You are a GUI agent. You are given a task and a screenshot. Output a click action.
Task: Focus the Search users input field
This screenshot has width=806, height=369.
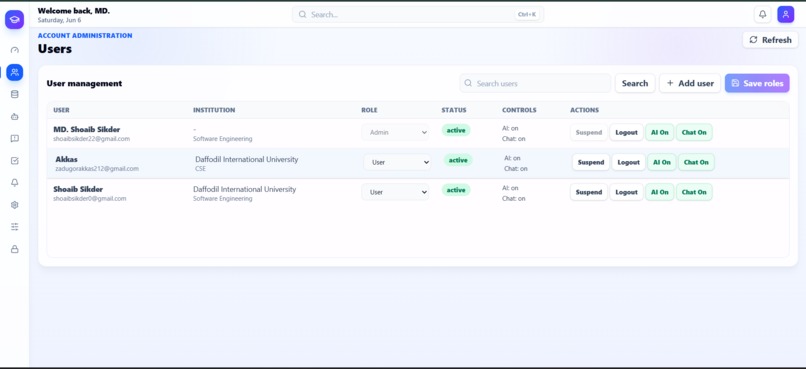pyautogui.click(x=535, y=83)
